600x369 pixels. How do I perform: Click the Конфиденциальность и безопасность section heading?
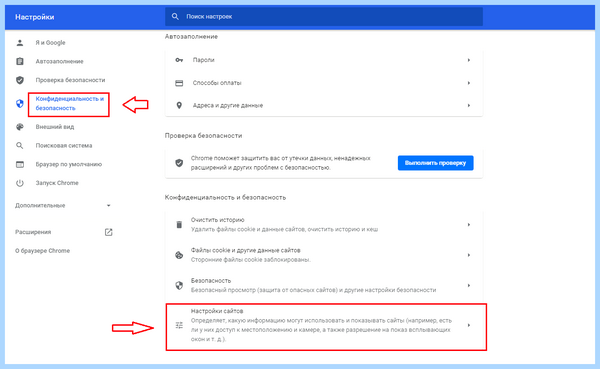225,198
